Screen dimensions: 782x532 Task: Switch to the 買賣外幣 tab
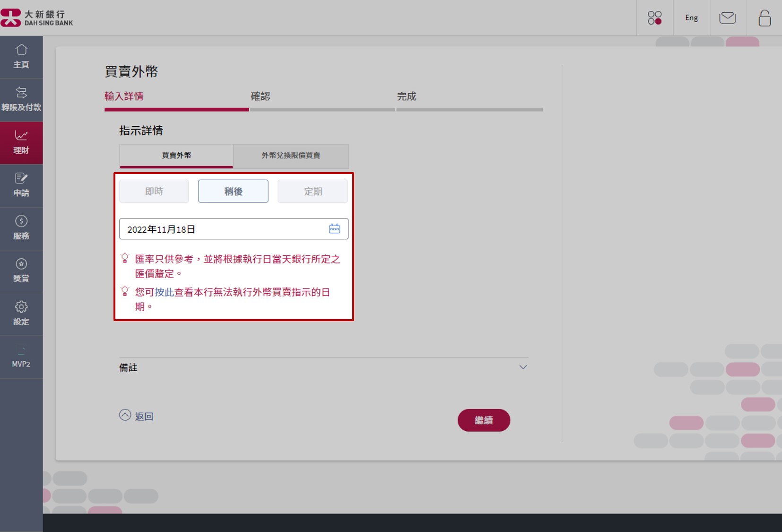176,156
